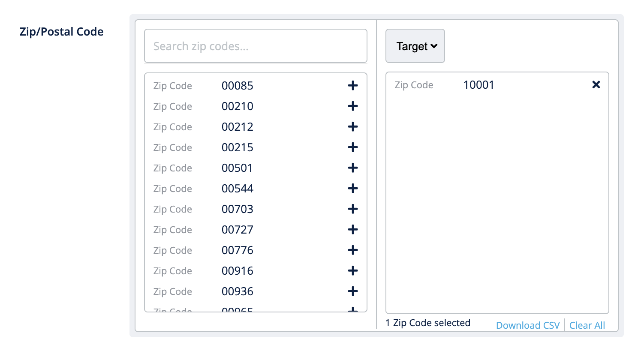Add zip code 00085 with plus icon
The height and width of the screenshot is (348, 644).
pos(352,86)
